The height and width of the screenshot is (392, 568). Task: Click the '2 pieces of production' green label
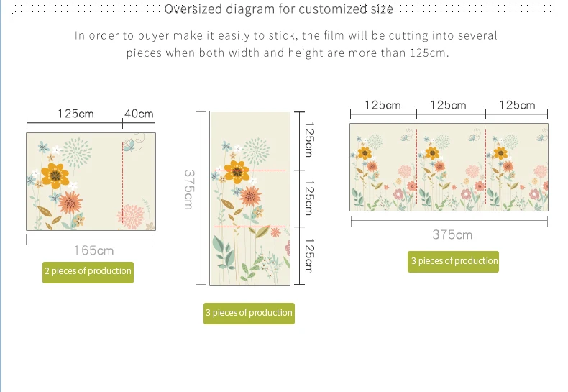(x=88, y=272)
